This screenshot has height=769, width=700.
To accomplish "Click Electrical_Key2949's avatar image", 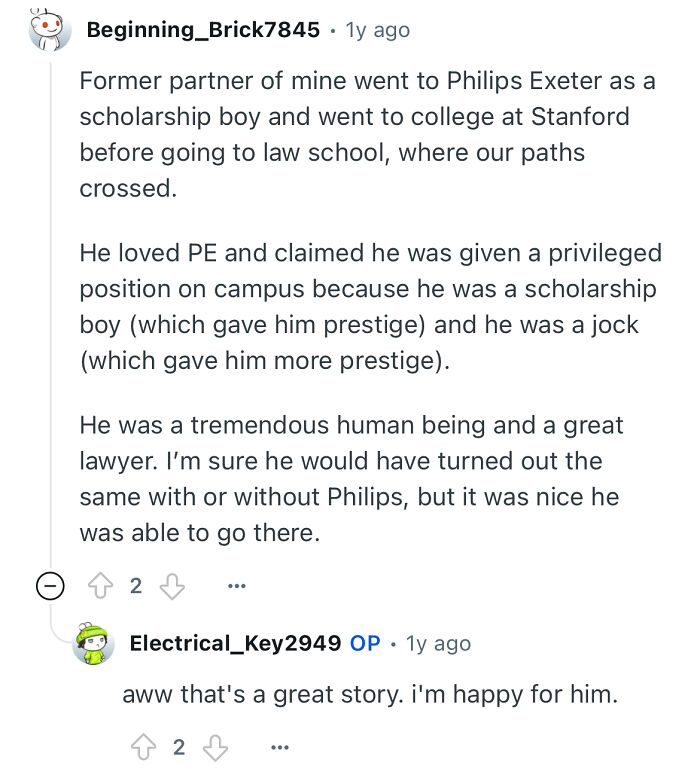I will pyautogui.click(x=93, y=643).
